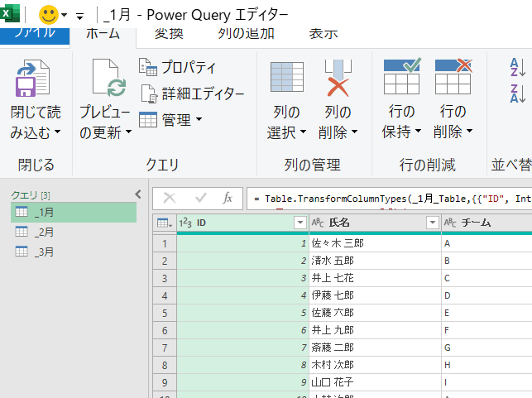
Task: Click the 行の保持 icon
Action: point(402,76)
